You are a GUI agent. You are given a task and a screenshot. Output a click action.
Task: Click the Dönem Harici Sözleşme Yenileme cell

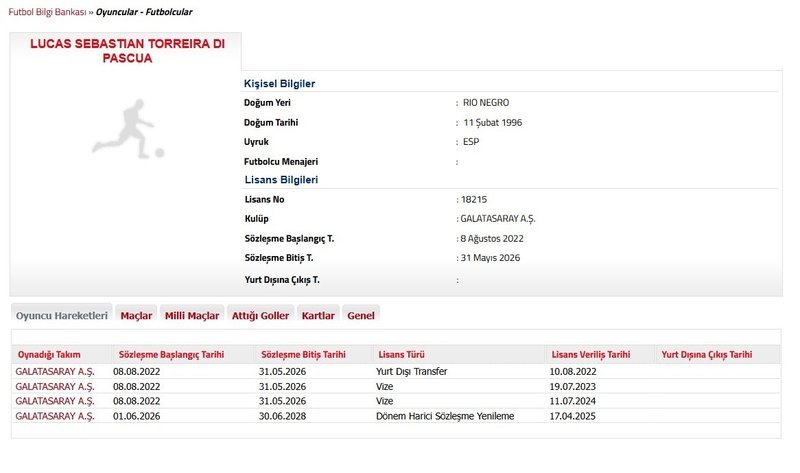pyautogui.click(x=445, y=416)
